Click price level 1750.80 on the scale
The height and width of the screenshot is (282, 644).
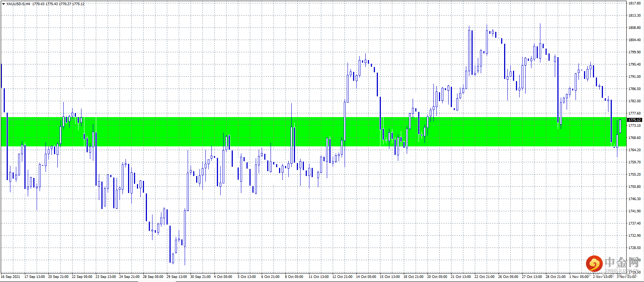(x=634, y=187)
